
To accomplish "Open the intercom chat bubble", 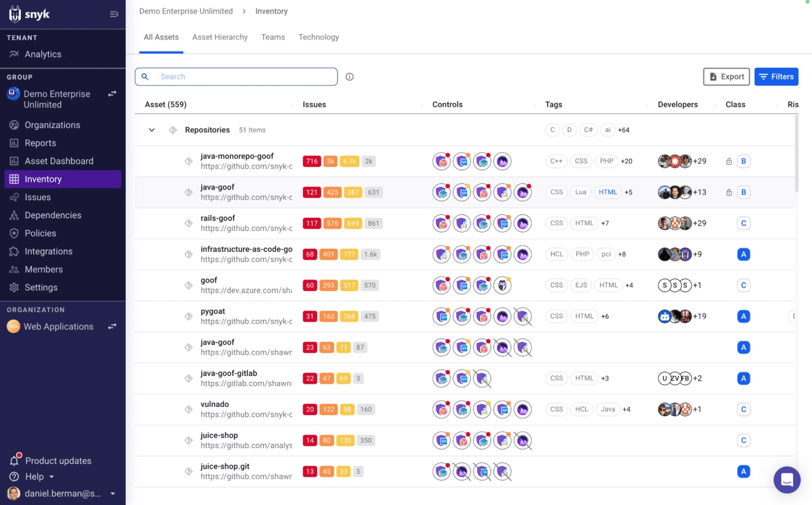I will [x=787, y=480].
